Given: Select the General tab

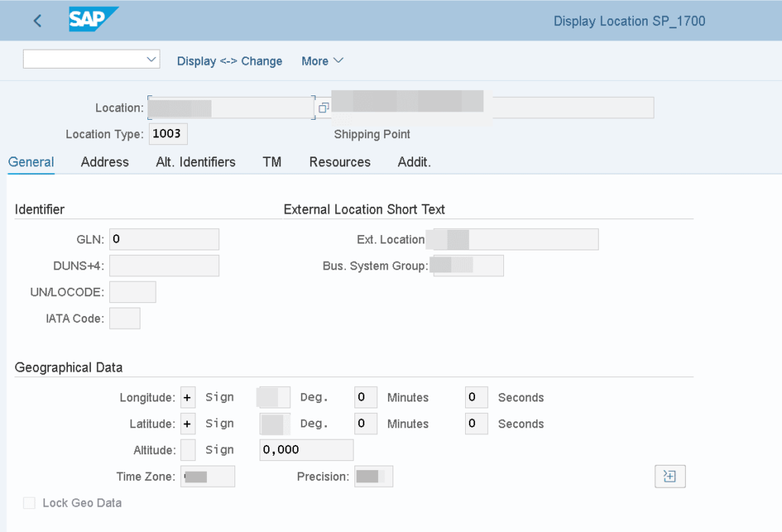Looking at the screenshot, I should [31, 162].
